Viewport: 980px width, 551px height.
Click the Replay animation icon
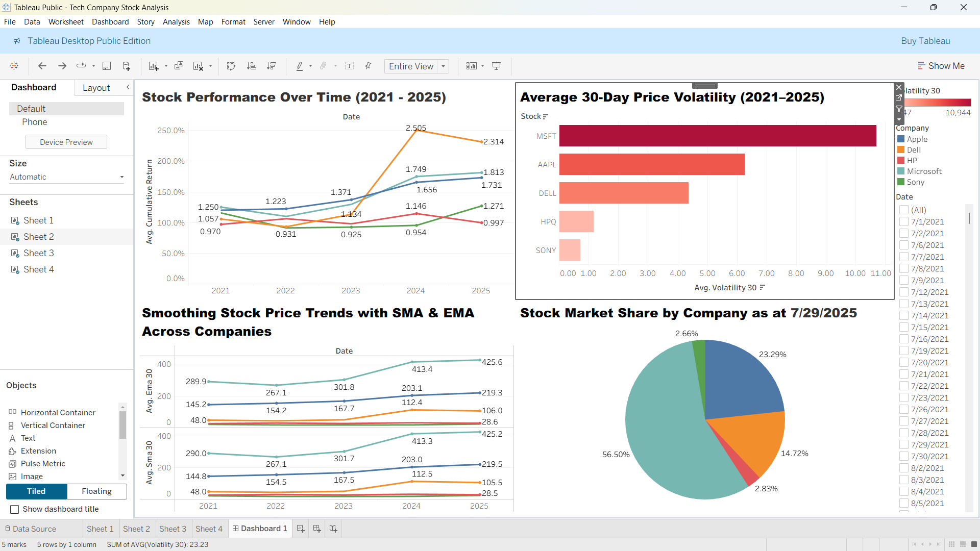click(81, 66)
